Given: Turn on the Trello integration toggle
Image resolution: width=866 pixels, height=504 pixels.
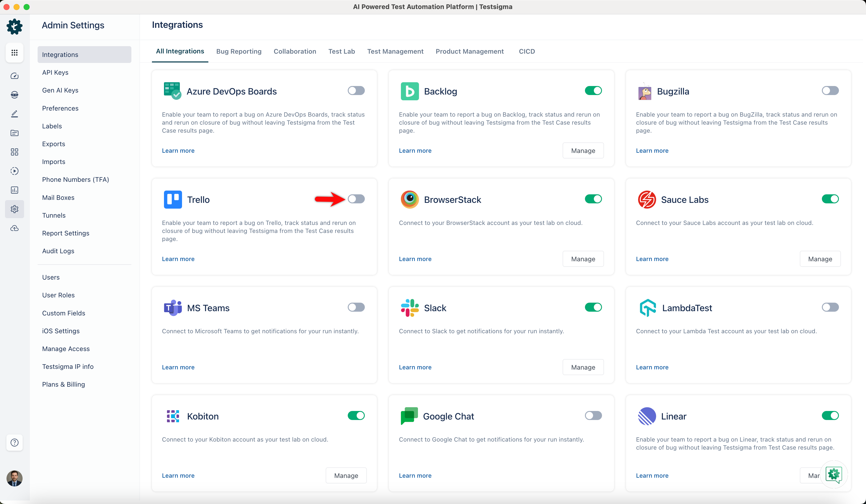Looking at the screenshot, I should [x=356, y=199].
